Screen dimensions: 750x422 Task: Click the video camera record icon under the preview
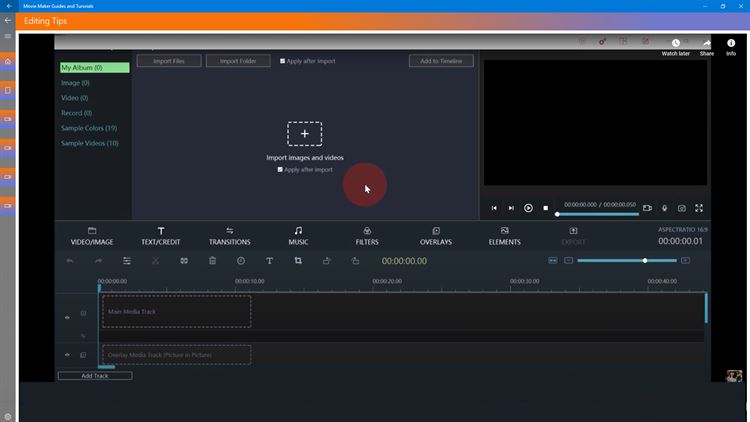click(x=647, y=208)
